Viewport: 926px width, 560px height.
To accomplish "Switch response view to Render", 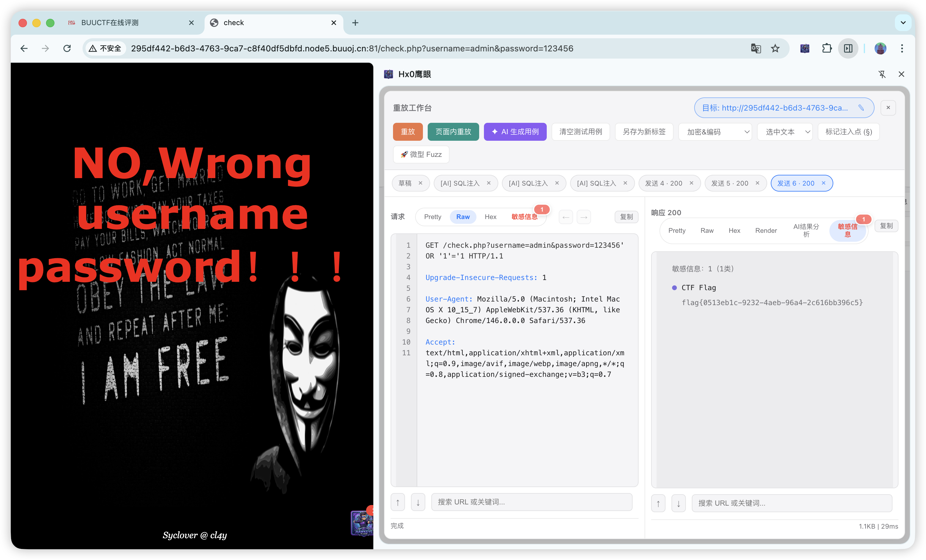I will 766,231.
